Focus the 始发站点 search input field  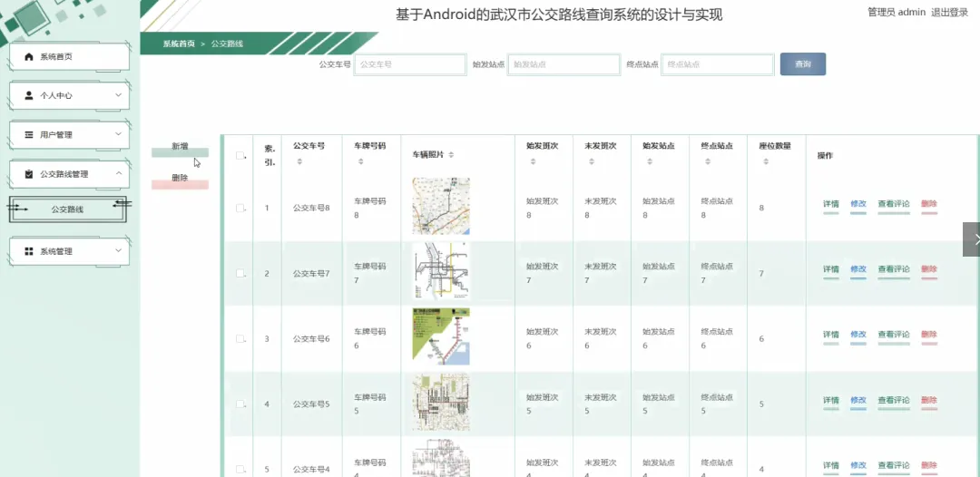pos(563,64)
